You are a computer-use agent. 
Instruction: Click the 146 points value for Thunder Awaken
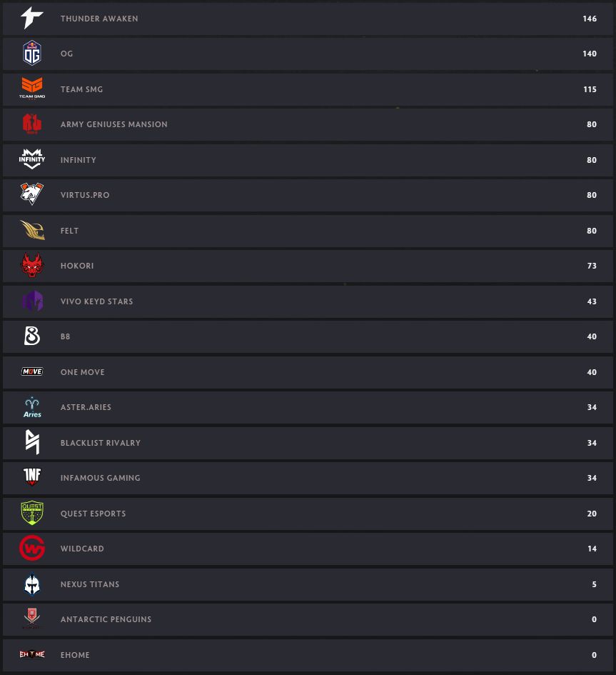pyautogui.click(x=590, y=19)
